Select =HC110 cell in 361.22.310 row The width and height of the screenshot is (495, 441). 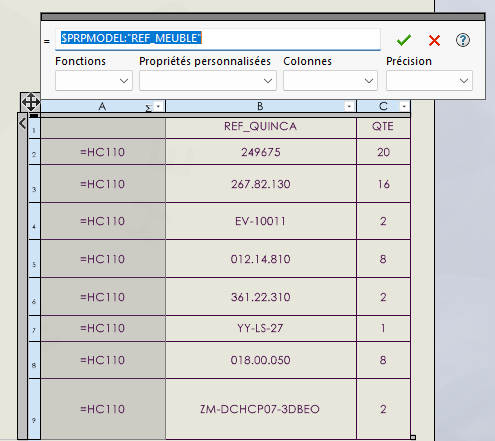tap(103, 297)
